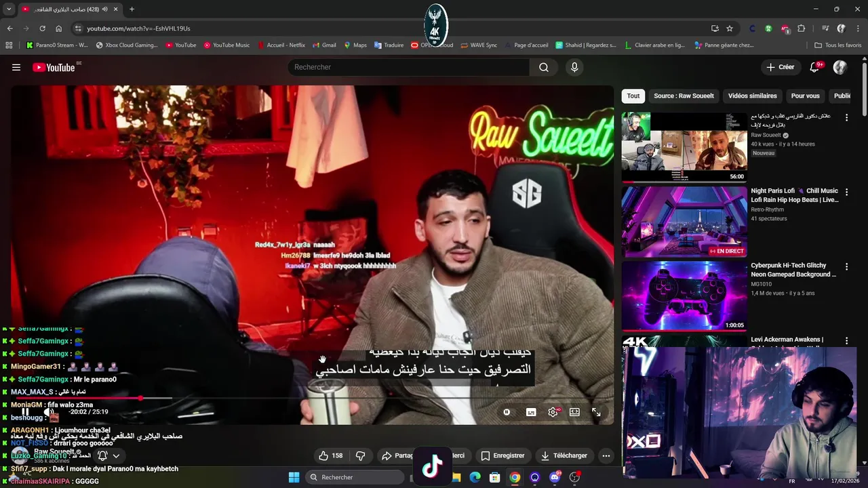The height and width of the screenshot is (488, 868).
Task: Enter fullscreen mode in the video player
Action: point(596,412)
